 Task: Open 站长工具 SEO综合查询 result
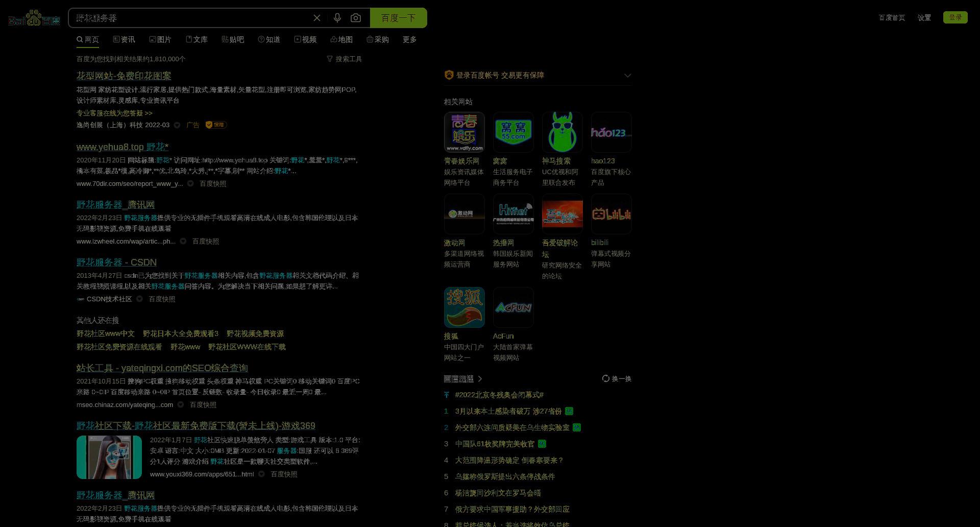(162, 368)
